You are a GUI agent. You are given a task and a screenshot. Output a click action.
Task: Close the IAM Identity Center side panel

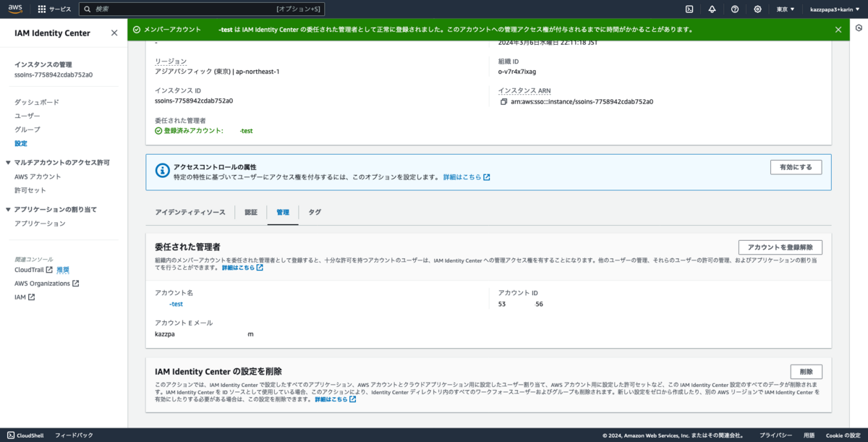pyautogui.click(x=114, y=33)
